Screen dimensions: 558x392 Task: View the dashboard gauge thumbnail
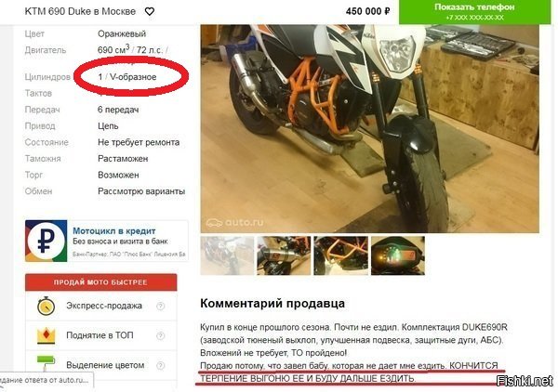coord(398,255)
